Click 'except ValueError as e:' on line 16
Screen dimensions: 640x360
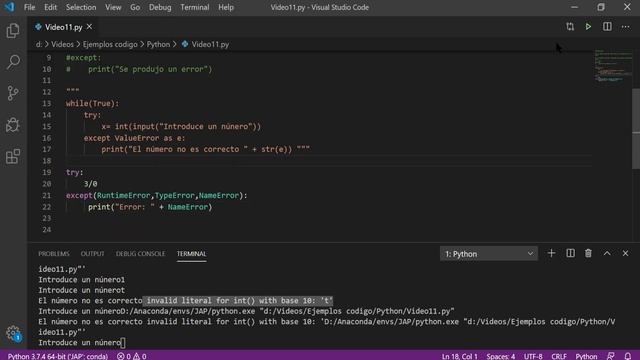[x=134, y=138]
